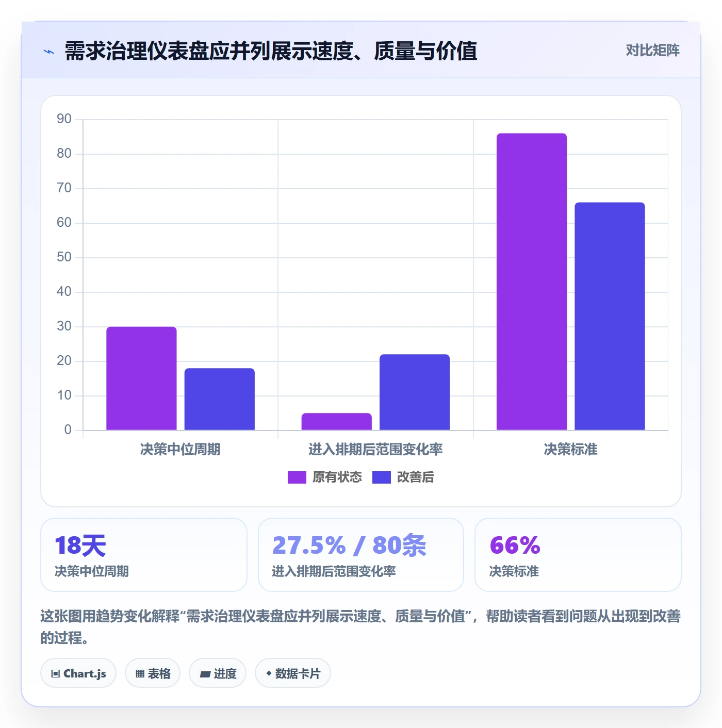Click the 90 y-axis tick label

pyautogui.click(x=64, y=119)
